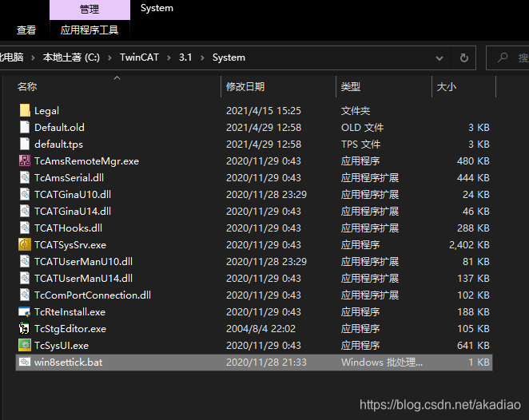Select file name TCATHooks.dll
The width and height of the screenshot is (529, 420).
[68, 228]
